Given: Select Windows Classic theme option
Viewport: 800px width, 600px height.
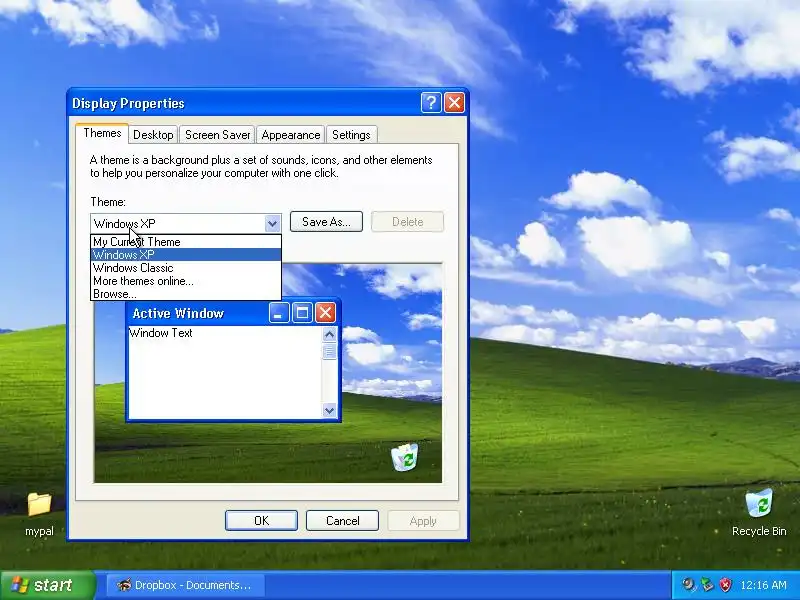Looking at the screenshot, I should 186,268.
